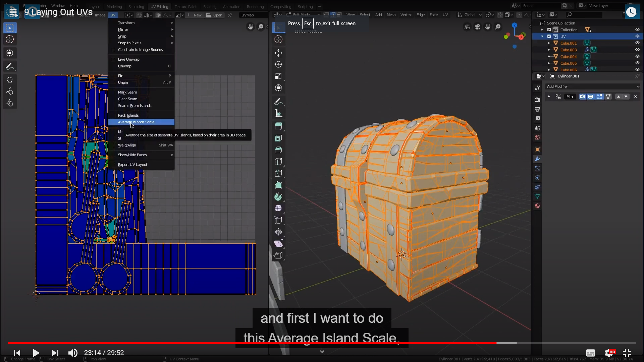Click the New image button
Screen dimensions: 644x362
point(194,15)
